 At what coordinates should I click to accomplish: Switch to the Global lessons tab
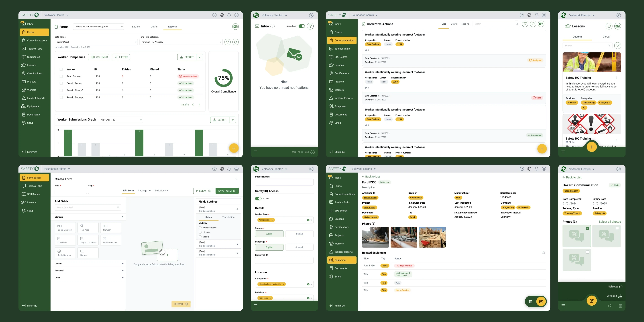(x=606, y=37)
